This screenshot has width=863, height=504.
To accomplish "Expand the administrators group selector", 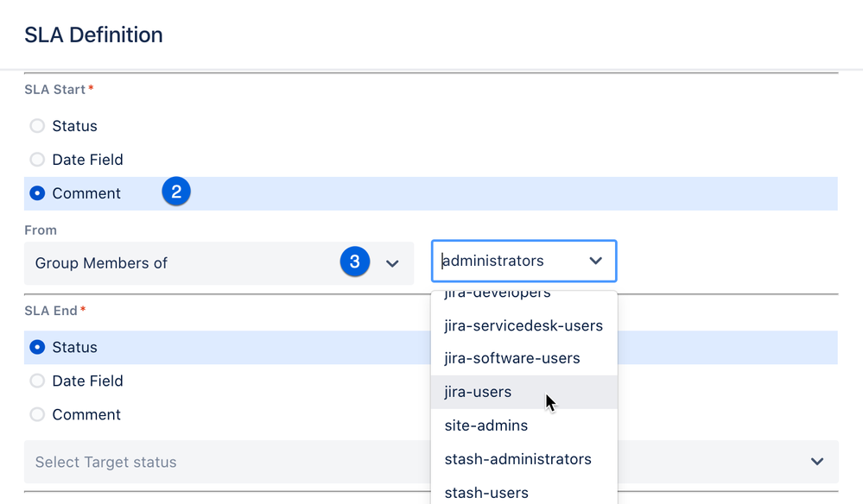I will pos(595,260).
